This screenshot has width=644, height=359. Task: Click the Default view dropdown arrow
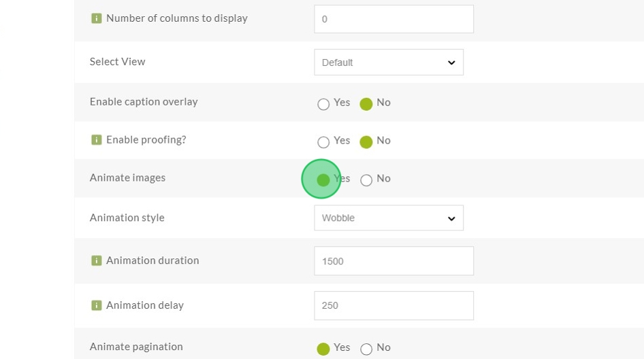[451, 63]
